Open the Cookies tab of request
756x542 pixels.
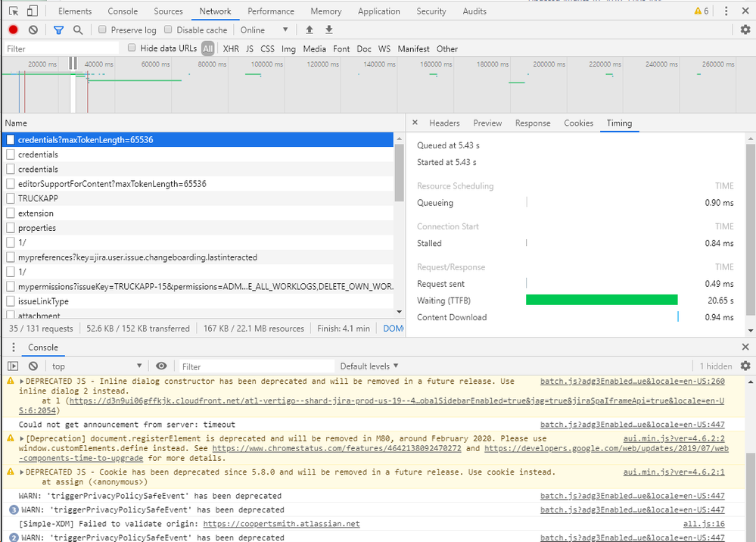click(x=579, y=123)
